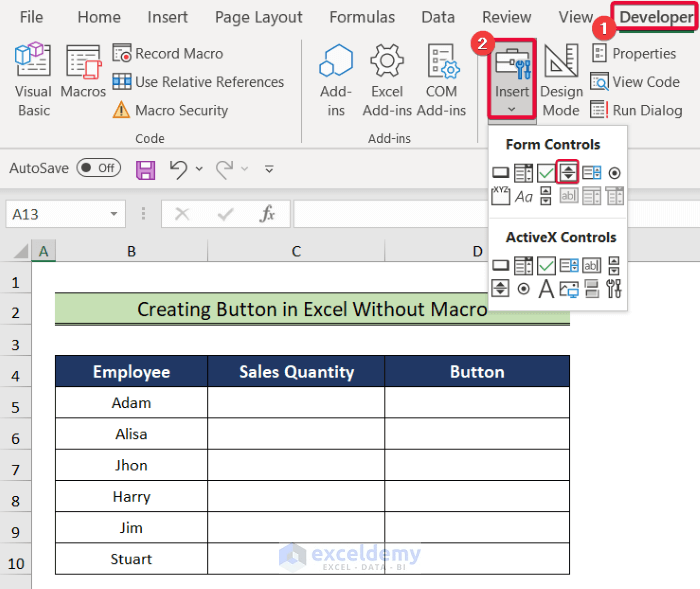This screenshot has width=700, height=589.
Task: Select the Developer tab
Action: coord(655,17)
